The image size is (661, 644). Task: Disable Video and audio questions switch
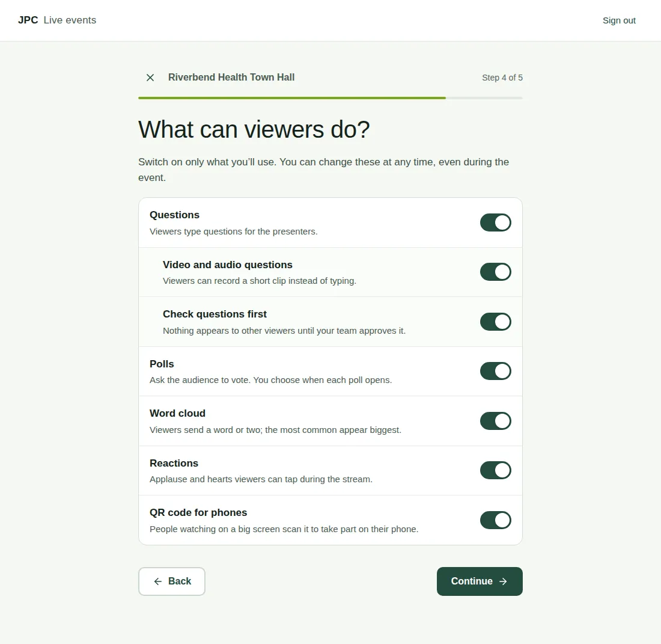pyautogui.click(x=495, y=272)
